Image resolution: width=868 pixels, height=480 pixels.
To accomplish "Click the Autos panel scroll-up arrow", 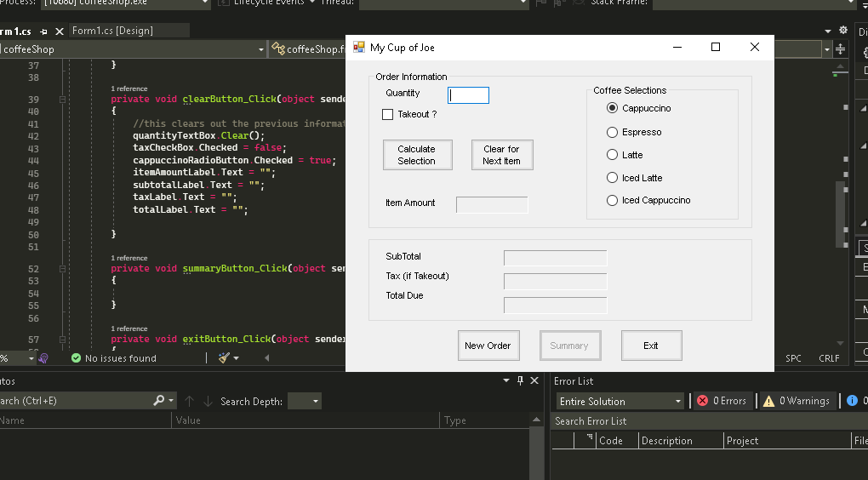I will point(536,420).
